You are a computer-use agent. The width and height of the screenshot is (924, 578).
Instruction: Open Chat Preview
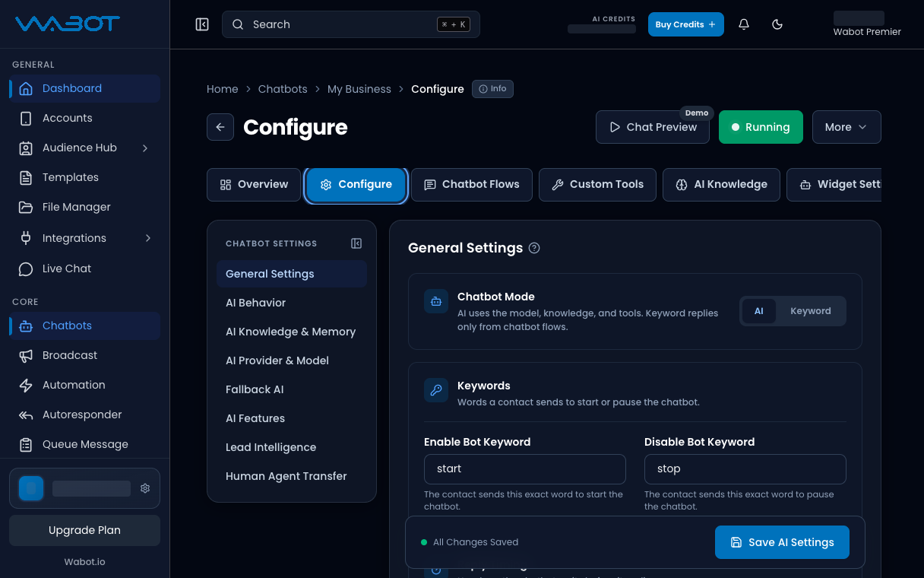(x=653, y=127)
